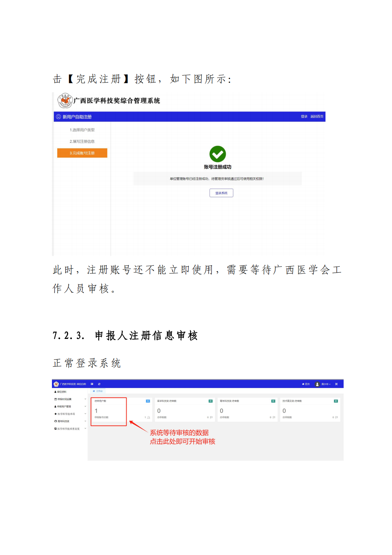This screenshot has height=555, width=392.
Task: Click the 账号注册成功 heading text
Action: (218, 167)
